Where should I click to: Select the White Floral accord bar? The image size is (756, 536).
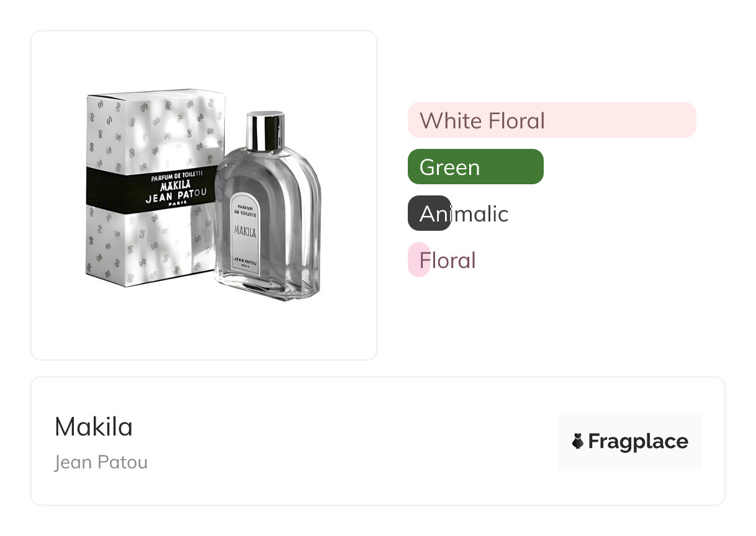551,120
